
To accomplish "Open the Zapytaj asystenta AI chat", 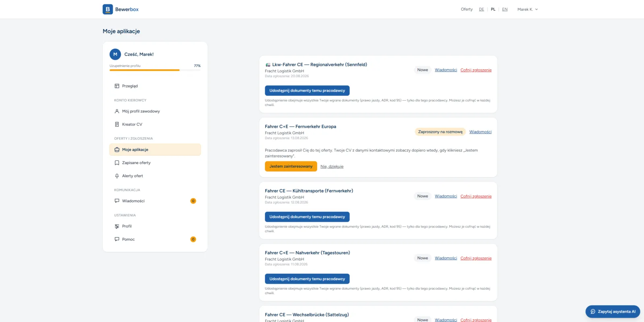I will pyautogui.click(x=613, y=312).
